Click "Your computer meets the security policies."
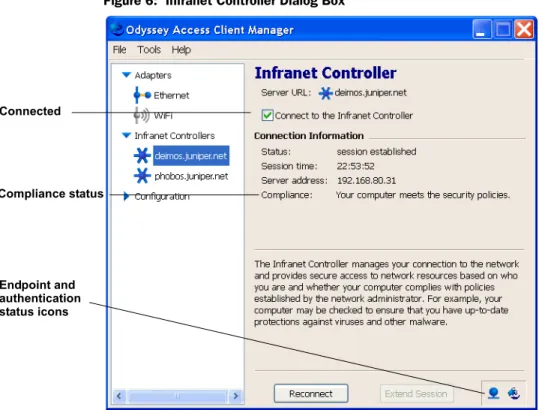The image size is (542, 410). click(423, 195)
